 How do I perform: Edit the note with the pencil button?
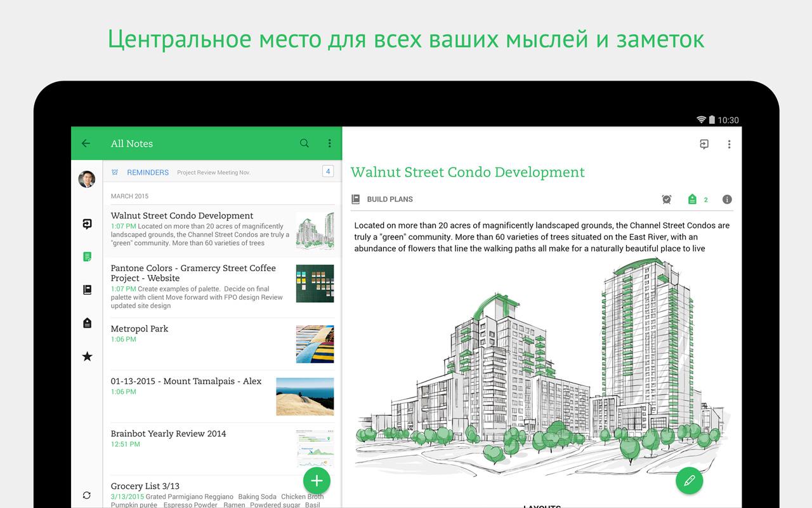(689, 481)
